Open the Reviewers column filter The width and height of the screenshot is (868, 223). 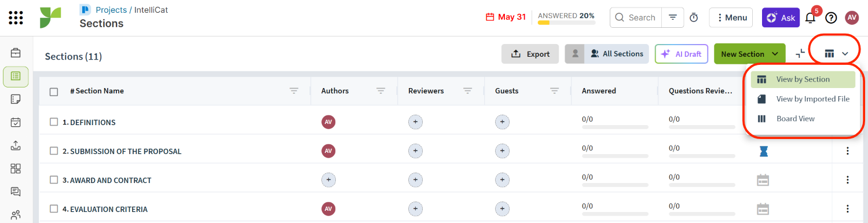click(468, 91)
